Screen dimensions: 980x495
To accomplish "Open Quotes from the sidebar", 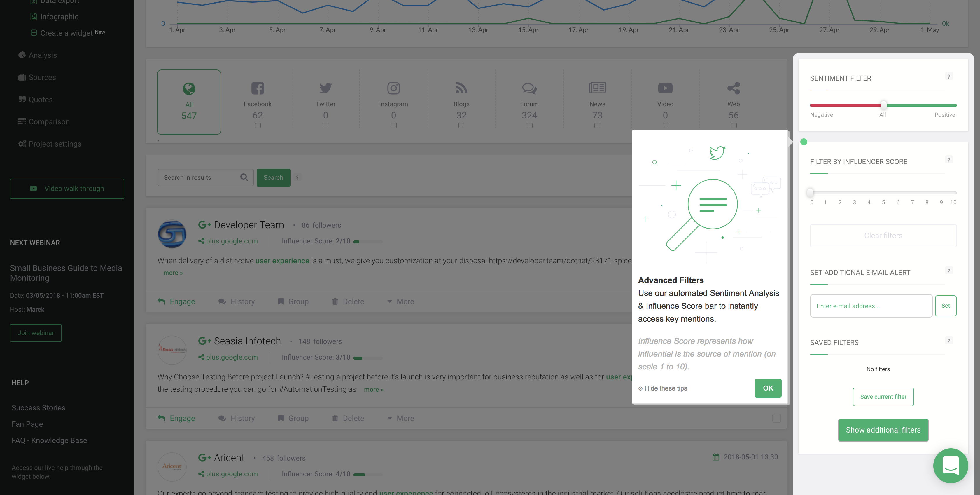I will coord(35,100).
